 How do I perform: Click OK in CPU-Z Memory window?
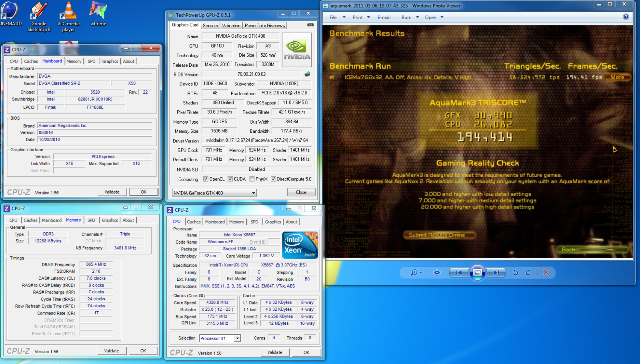pos(143,351)
